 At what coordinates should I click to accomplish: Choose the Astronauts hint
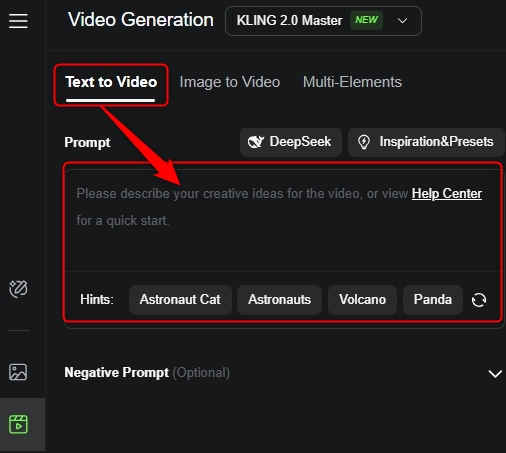279,299
